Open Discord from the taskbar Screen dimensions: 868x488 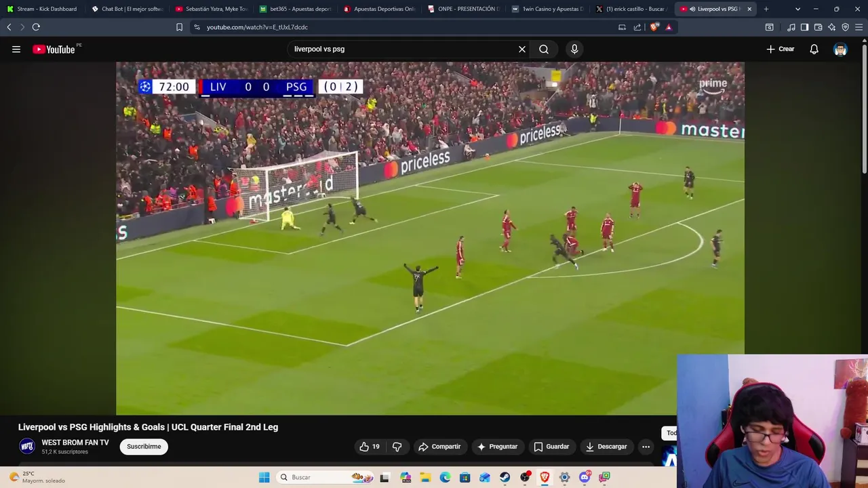click(585, 477)
